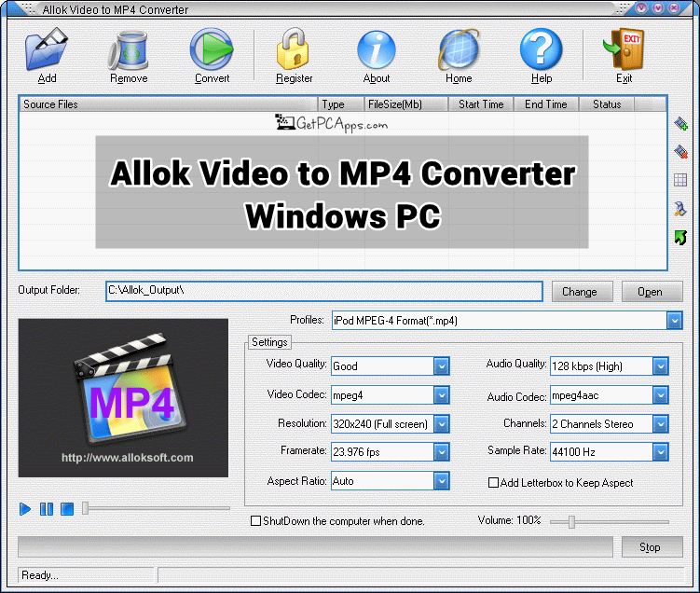Click the Status column header
This screenshot has width=700, height=593.
pyautogui.click(x=607, y=104)
